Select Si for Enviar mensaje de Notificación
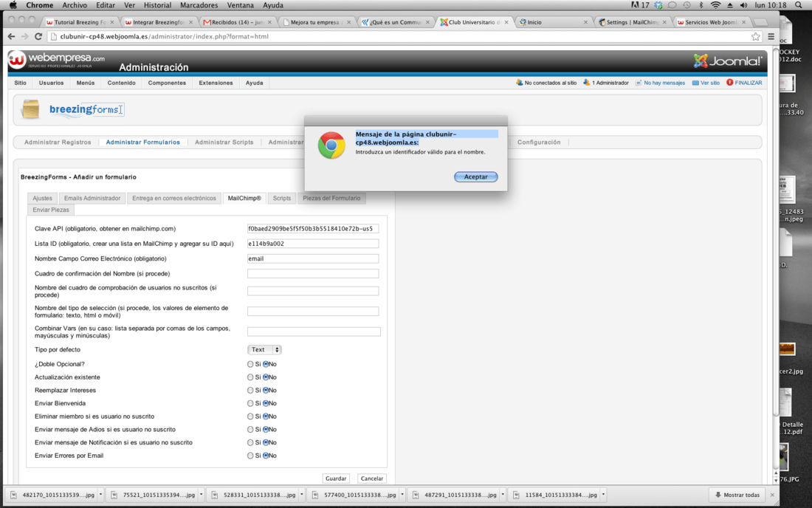The width and height of the screenshot is (812, 508). [250, 442]
